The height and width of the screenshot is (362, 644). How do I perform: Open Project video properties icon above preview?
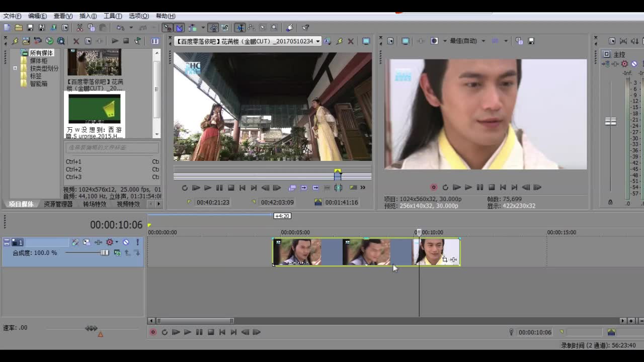390,41
